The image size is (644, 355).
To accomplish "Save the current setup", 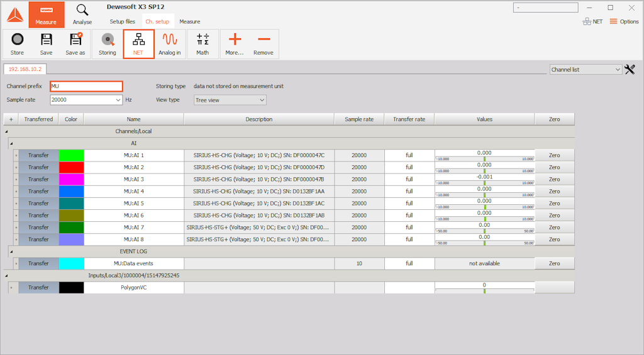I will 47,44.
